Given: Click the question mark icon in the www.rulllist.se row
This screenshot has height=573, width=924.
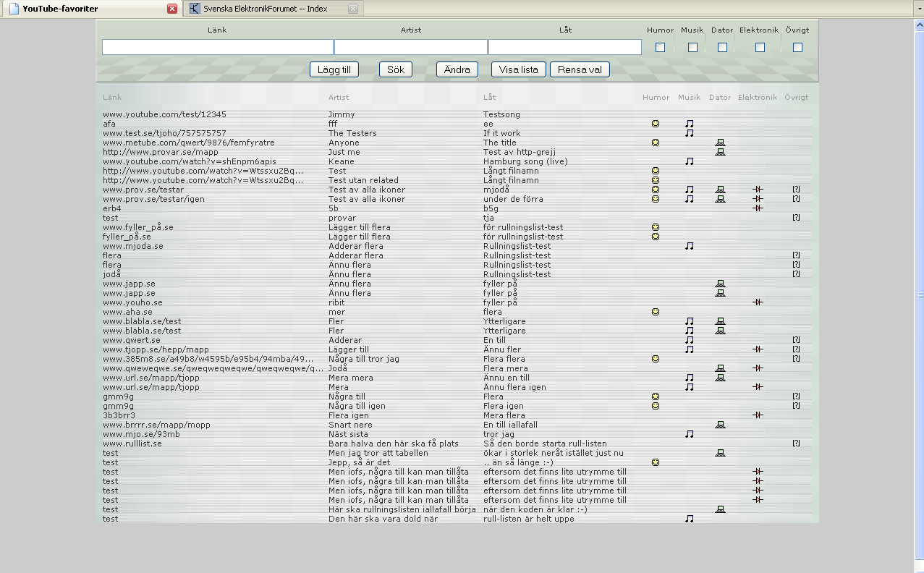Looking at the screenshot, I should 796,443.
